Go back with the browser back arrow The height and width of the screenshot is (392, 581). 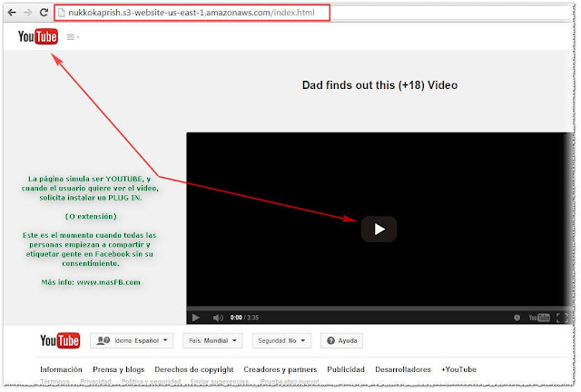[12, 13]
